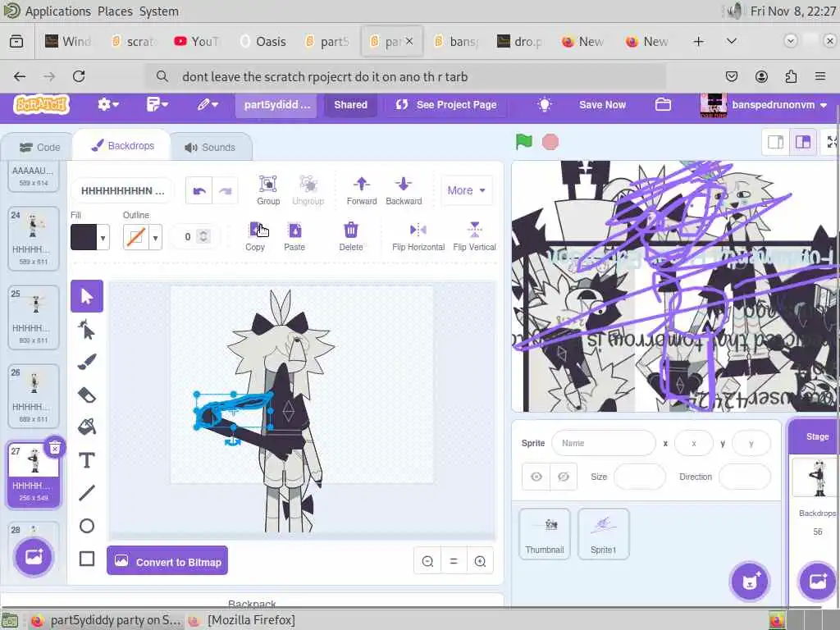Open the Places menu
840x630 pixels.
(115, 11)
